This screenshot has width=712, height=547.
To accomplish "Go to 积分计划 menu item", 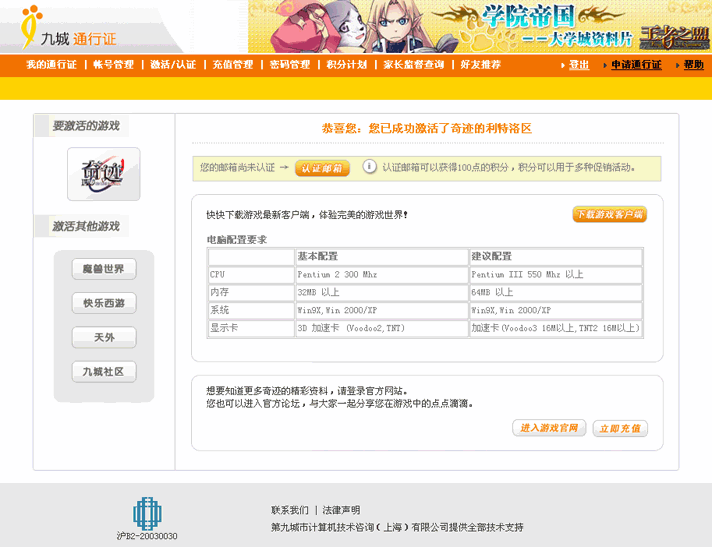I will 347,65.
